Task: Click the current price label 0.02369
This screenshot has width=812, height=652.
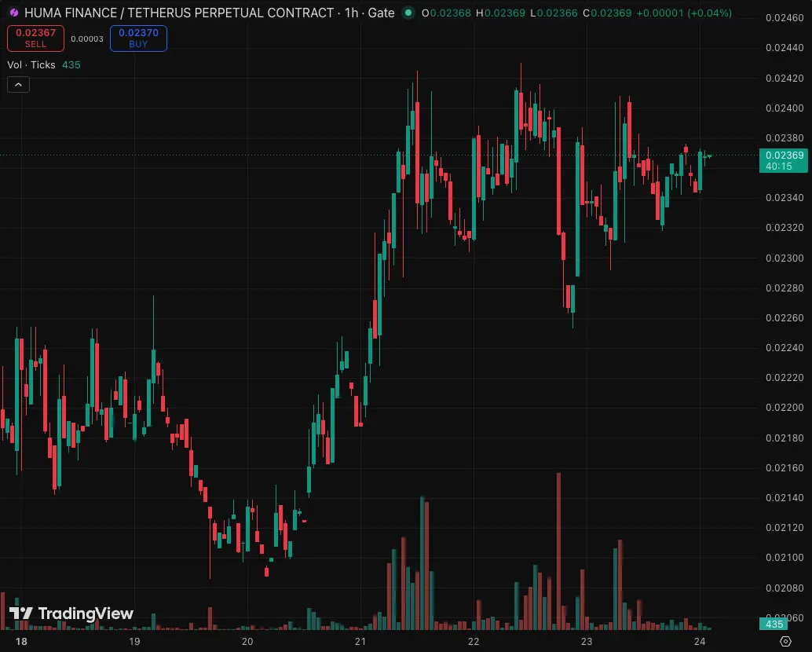Action: click(784, 160)
